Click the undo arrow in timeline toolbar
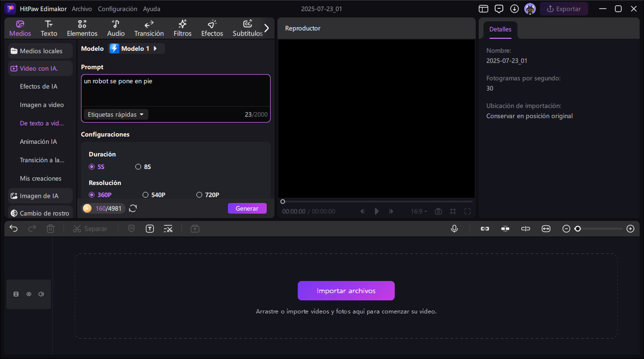 coord(14,229)
